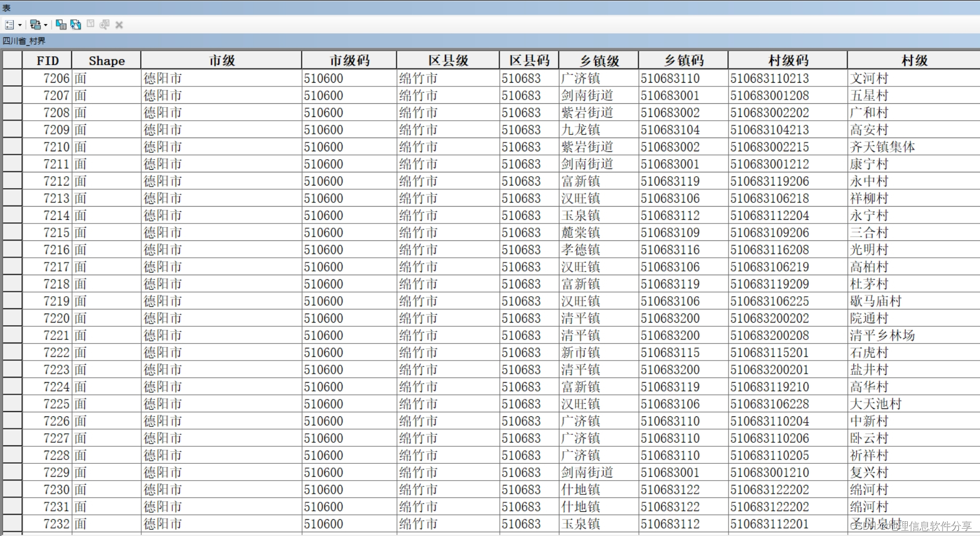Click FID cell 7215
The image size is (980, 536).
[47, 232]
